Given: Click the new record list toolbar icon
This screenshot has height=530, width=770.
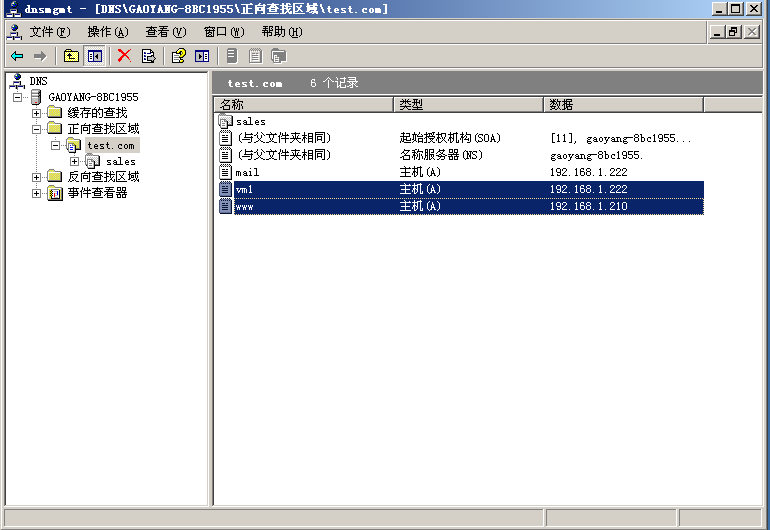Looking at the screenshot, I should coord(255,56).
